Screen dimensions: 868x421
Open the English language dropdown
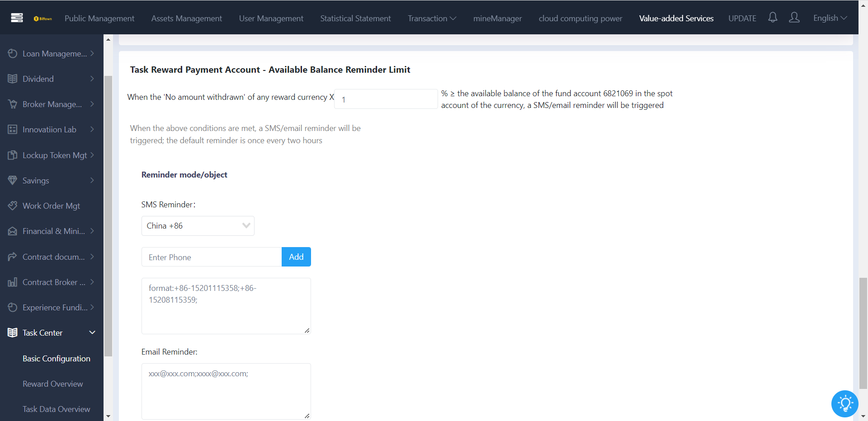pyautogui.click(x=830, y=18)
